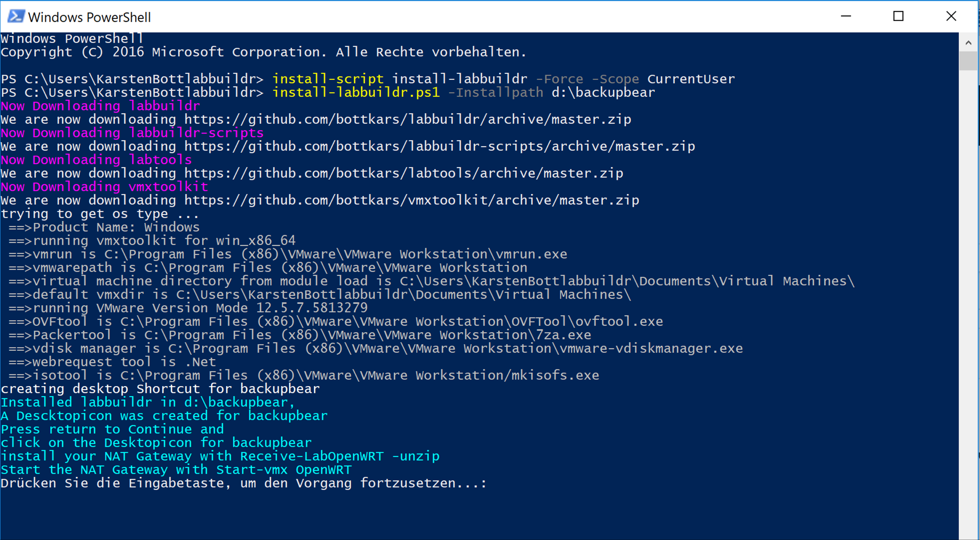Click the scrollbar up arrow

click(969, 43)
